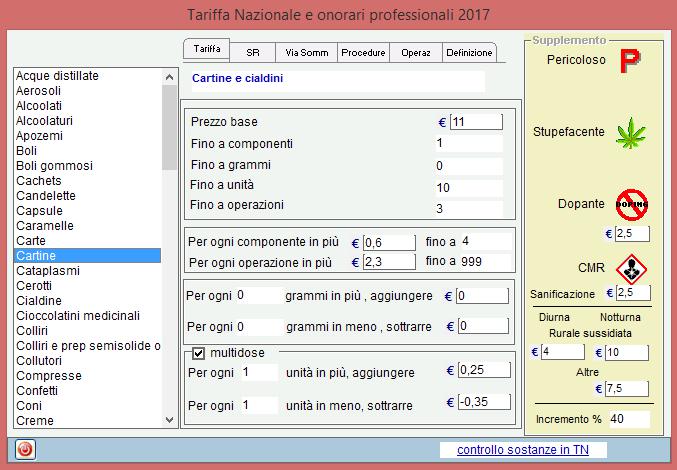Click the Incremento % value field

tap(629, 419)
